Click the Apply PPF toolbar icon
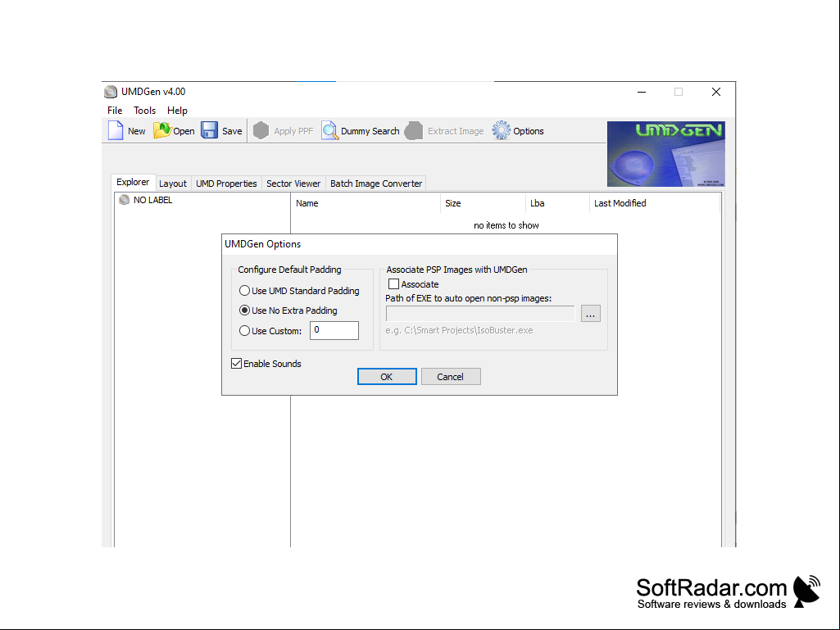 pos(261,130)
